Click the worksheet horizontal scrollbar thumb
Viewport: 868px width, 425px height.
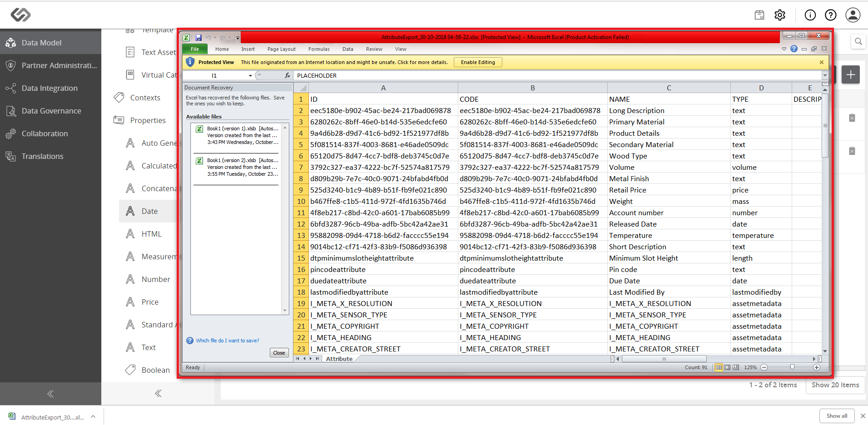tap(664, 359)
